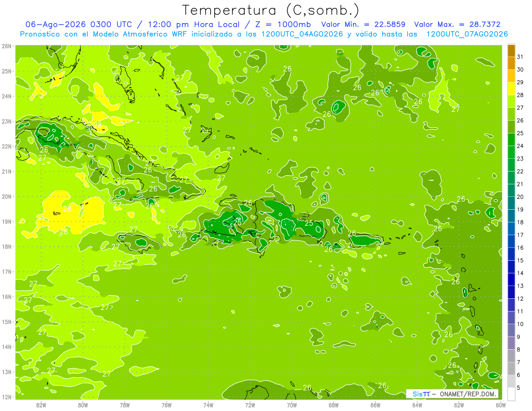This screenshot has height=411, width=532.
Task: Click the brown-orange swatch above 31 in legend
Action: pos(511,51)
